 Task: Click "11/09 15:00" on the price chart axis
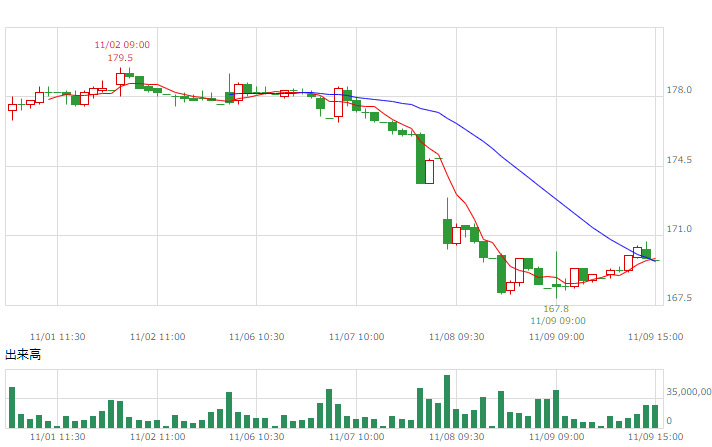(655, 337)
